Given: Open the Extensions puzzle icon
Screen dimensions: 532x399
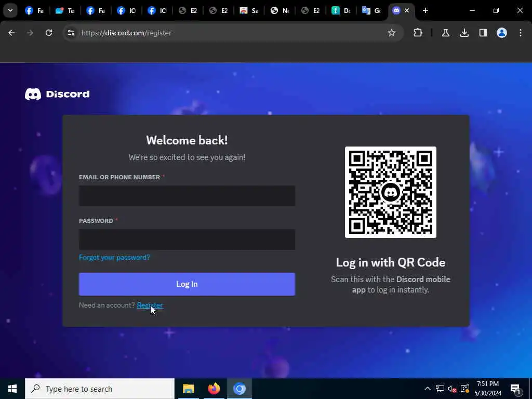Looking at the screenshot, I should tap(418, 33).
